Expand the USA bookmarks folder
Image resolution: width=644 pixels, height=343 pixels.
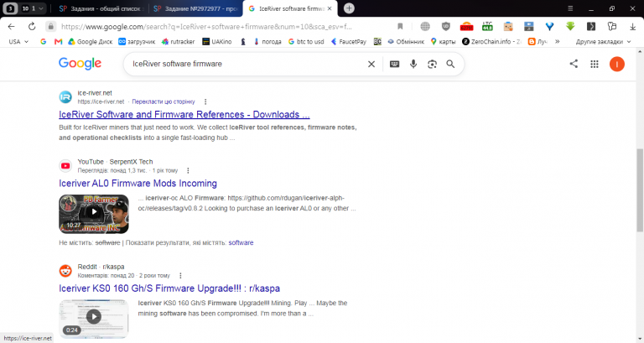pyautogui.click(x=18, y=41)
